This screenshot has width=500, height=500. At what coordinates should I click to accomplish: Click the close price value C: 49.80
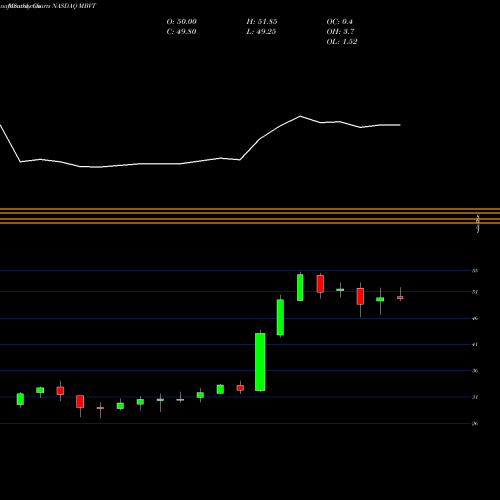(x=181, y=32)
